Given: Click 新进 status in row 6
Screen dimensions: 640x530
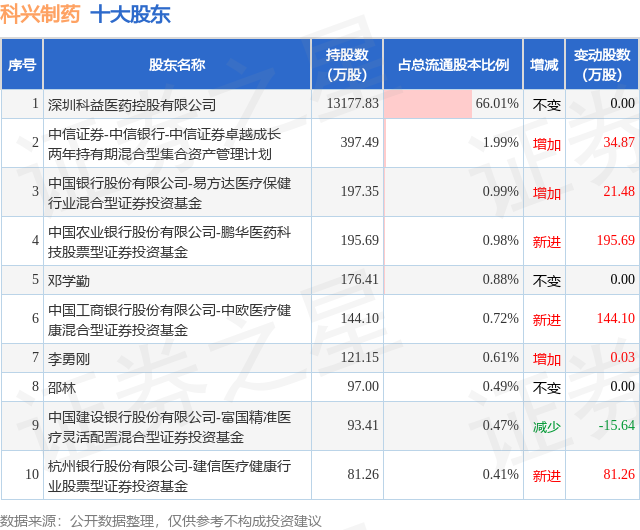Looking at the screenshot, I should 547,320.
